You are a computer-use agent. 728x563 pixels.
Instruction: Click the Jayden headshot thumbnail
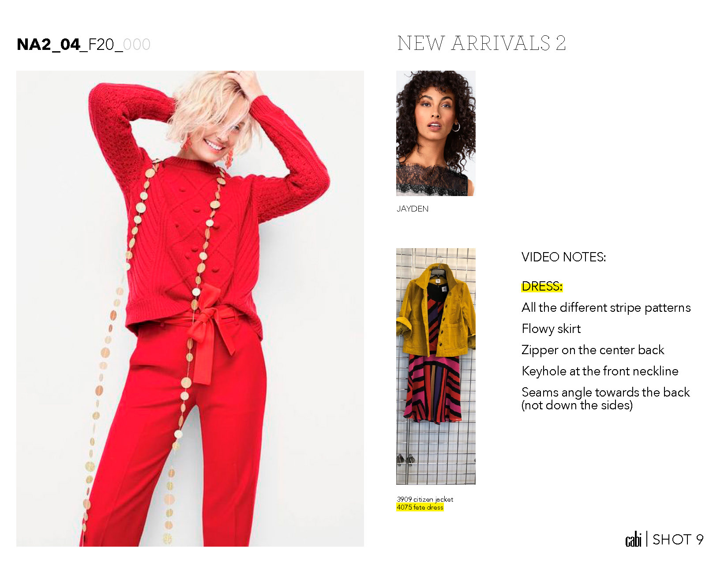(x=435, y=133)
